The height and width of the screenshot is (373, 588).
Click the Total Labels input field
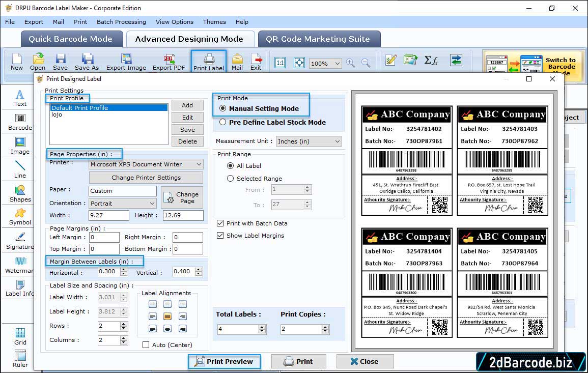tap(238, 329)
